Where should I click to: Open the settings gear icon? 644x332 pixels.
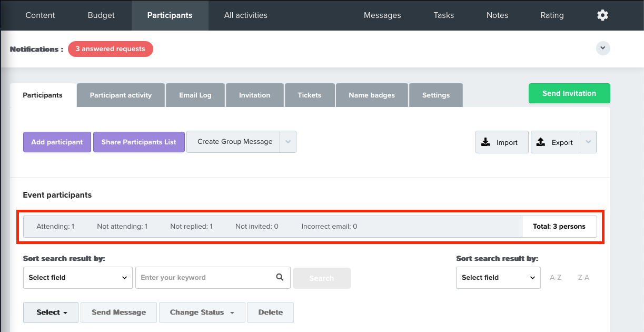[x=602, y=15]
